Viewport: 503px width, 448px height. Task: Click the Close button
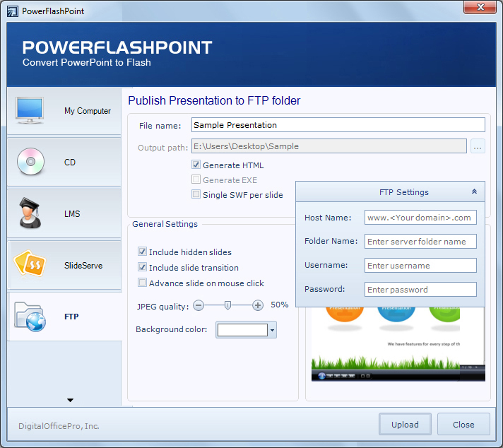(x=463, y=424)
